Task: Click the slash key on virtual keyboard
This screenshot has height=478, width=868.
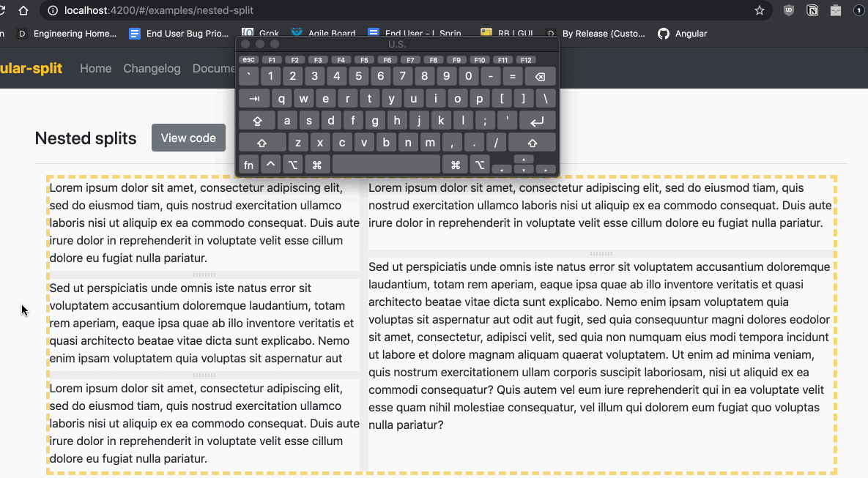Action: pyautogui.click(x=496, y=143)
